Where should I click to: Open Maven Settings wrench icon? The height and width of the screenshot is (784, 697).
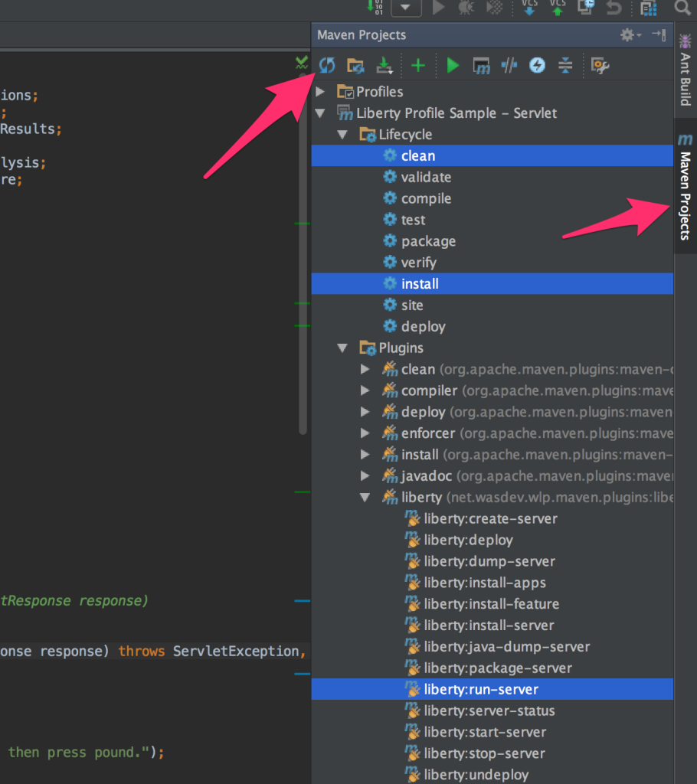pyautogui.click(x=600, y=66)
